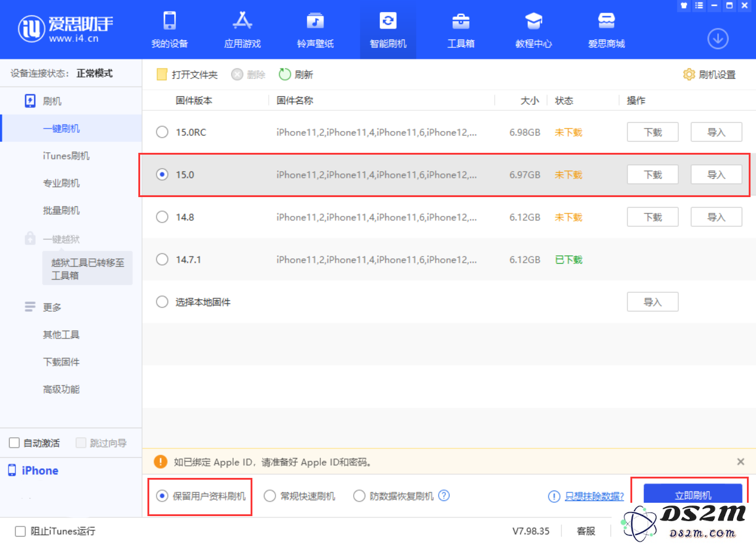This screenshot has width=756, height=544.
Task: Open the 爱思商城 tab
Action: coord(606,29)
